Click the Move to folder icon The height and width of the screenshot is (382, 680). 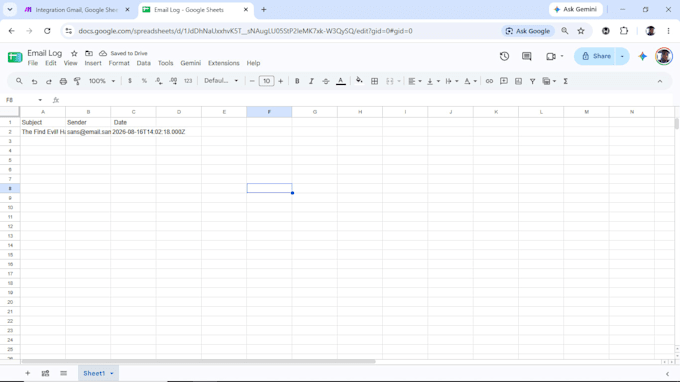click(x=89, y=53)
